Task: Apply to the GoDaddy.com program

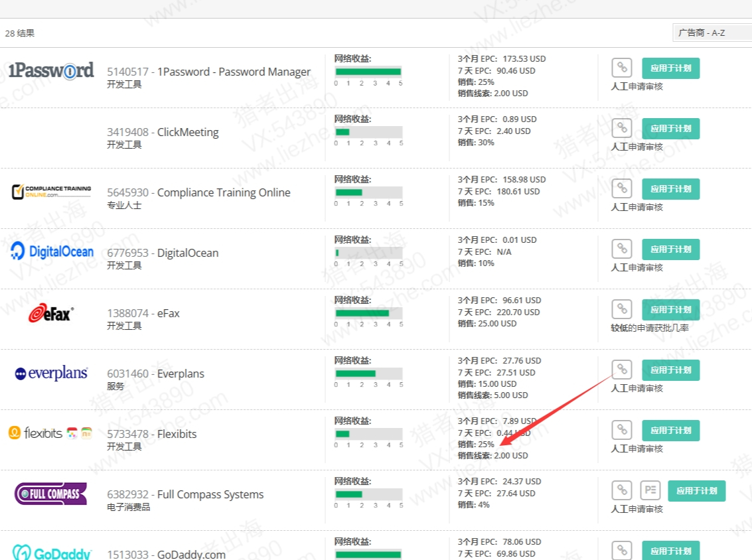Action: click(x=670, y=551)
